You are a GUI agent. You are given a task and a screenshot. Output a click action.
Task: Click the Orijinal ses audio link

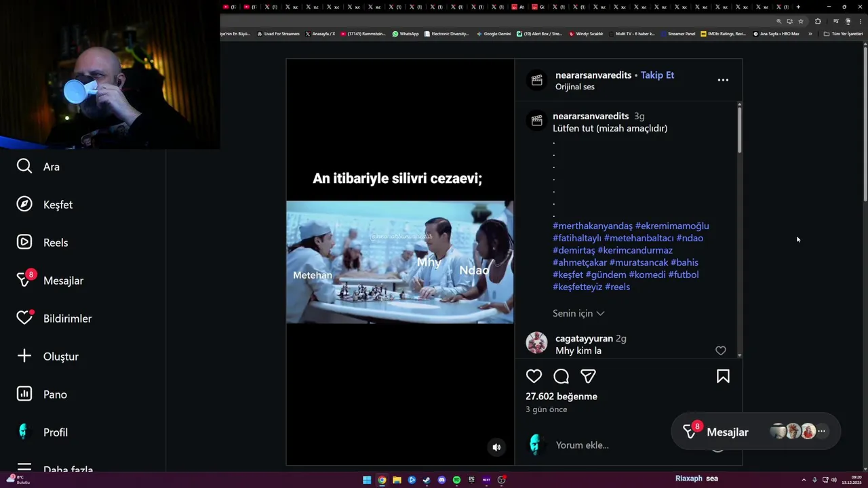point(575,87)
